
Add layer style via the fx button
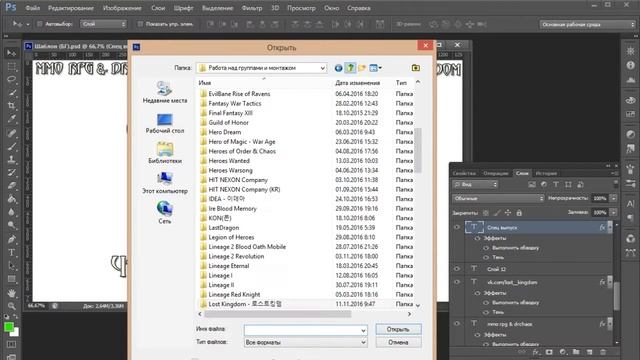[536, 352]
